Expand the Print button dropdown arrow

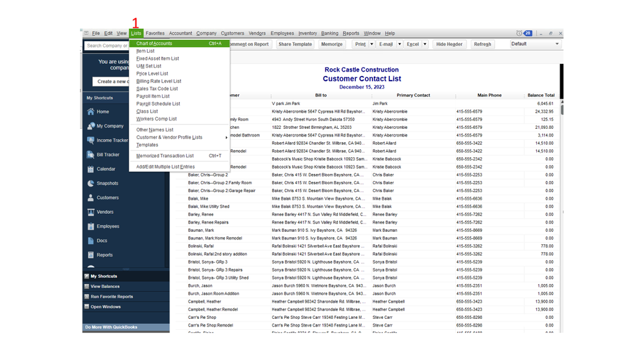pyautogui.click(x=372, y=44)
